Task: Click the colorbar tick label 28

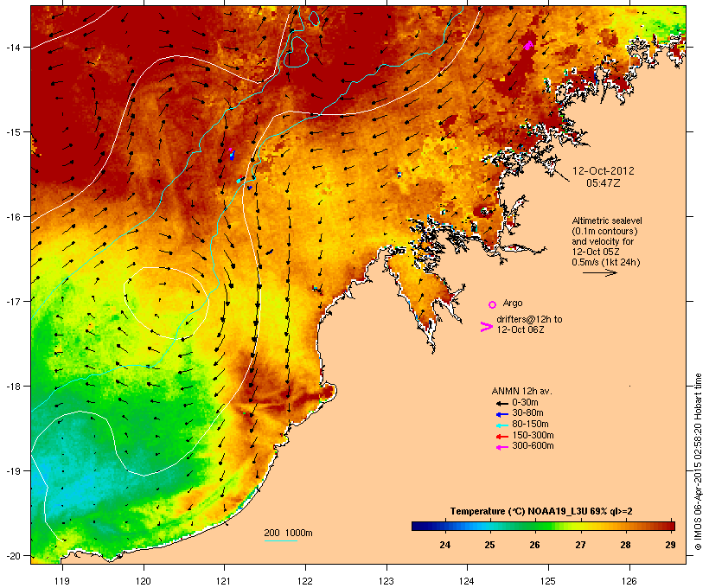Action: 625,545
